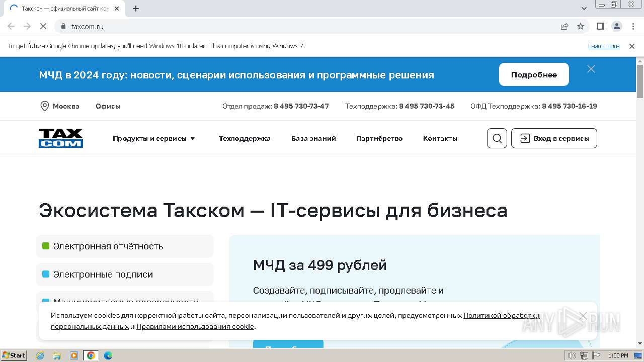Open a new browser tab

tap(135, 9)
